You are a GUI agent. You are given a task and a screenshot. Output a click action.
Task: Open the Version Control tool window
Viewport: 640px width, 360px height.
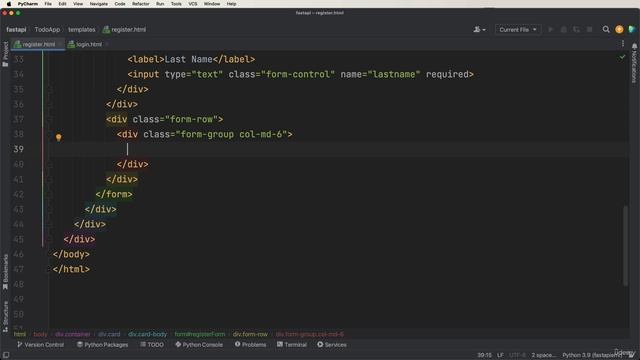pos(40,344)
